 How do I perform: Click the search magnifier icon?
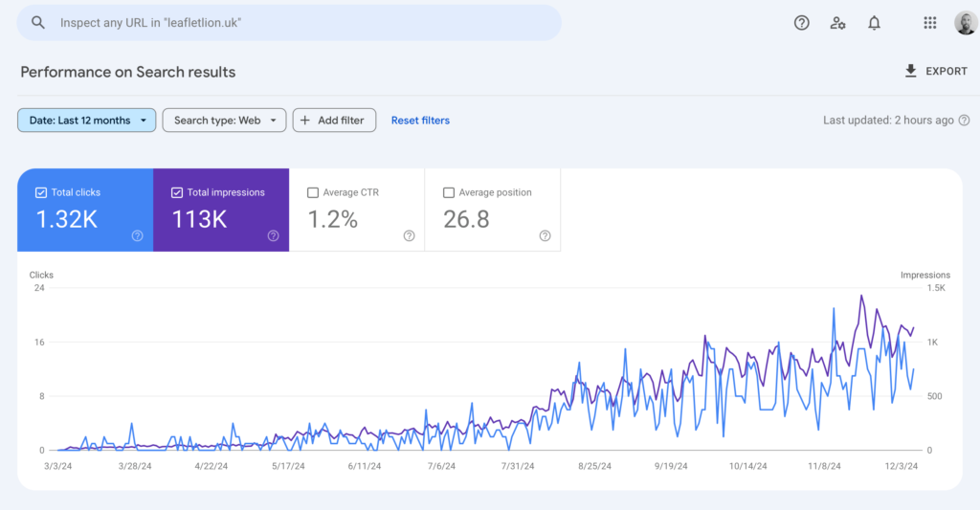point(38,23)
